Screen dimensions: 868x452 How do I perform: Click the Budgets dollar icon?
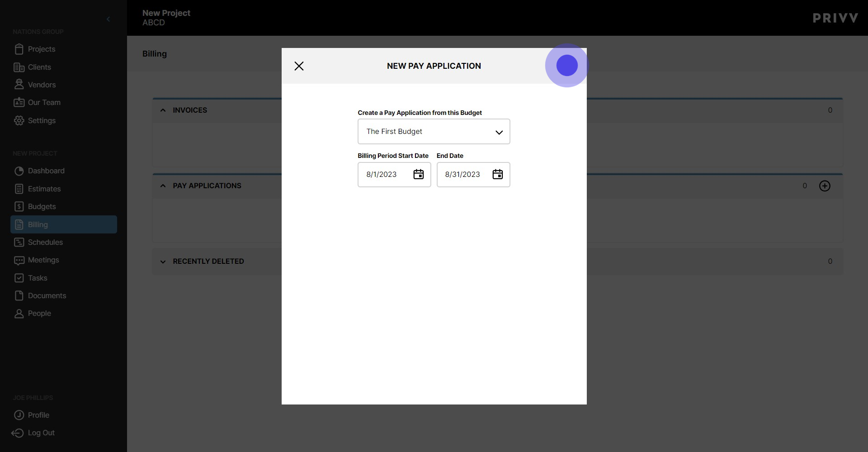(x=19, y=206)
